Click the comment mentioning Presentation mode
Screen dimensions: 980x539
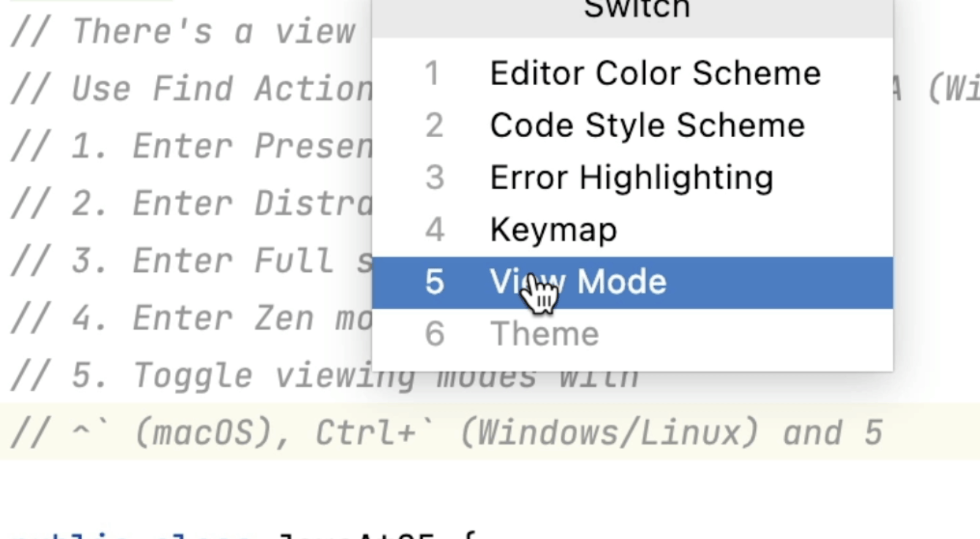184,145
